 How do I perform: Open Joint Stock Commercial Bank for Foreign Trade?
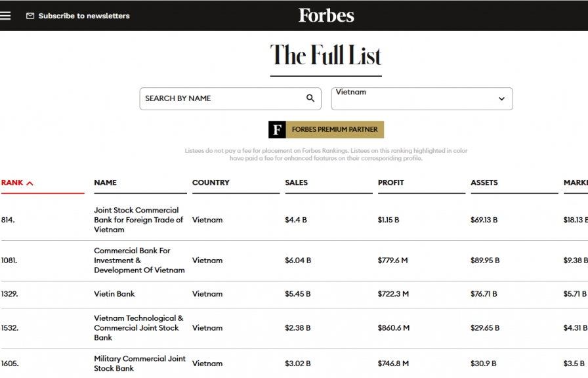(138, 220)
